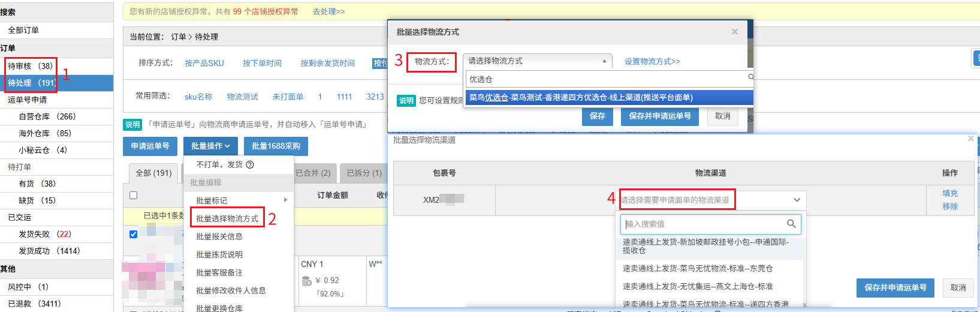Image resolution: width=980 pixels, height=312 pixels.
Task: Select 批量拣货说明 menu entry
Action: tap(219, 254)
